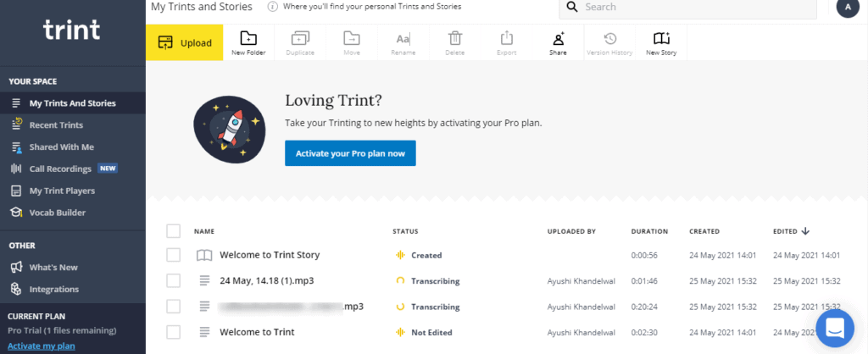The image size is (868, 354).
Task: Sort by the EDITED column arrow
Action: [805, 231]
